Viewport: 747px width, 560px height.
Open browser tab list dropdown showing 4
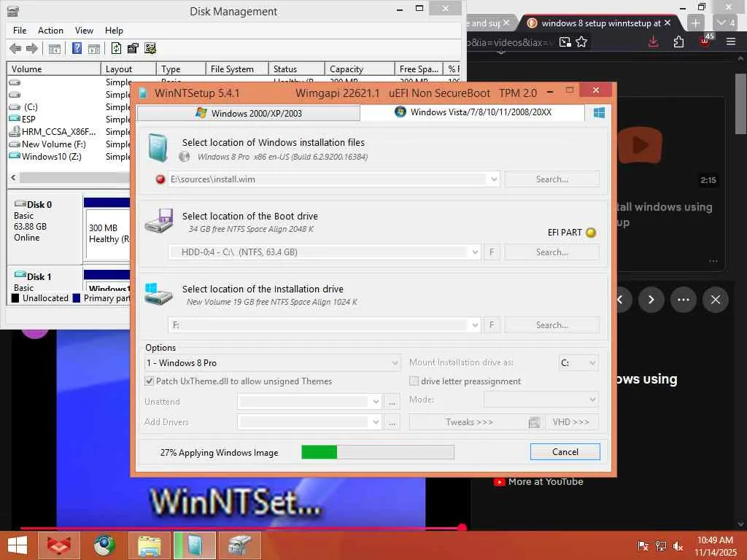click(x=726, y=23)
